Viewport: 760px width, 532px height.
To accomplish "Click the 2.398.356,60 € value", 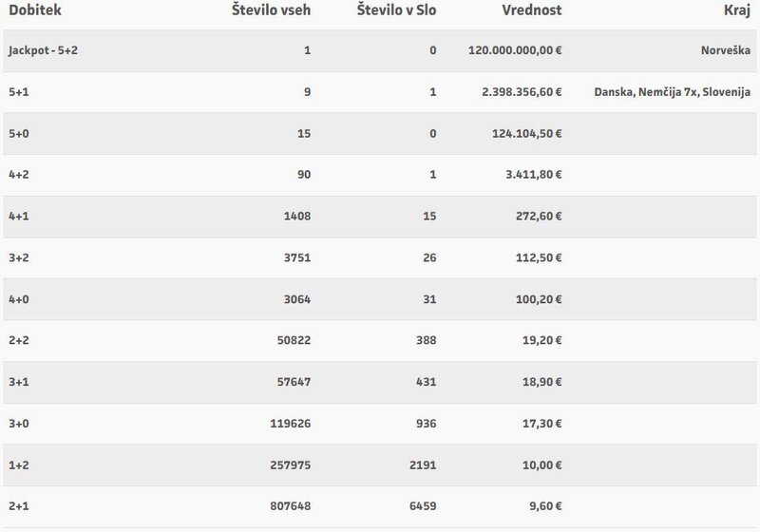I will pos(522,92).
